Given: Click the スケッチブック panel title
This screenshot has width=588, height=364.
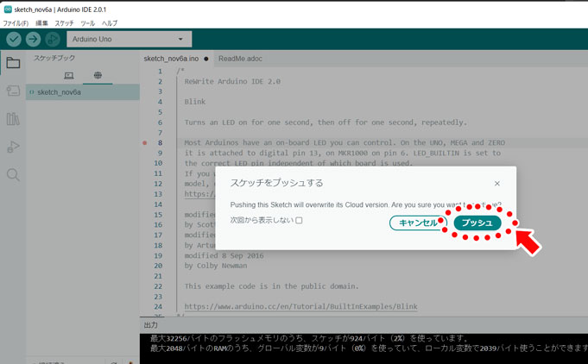Looking at the screenshot, I should coord(54,58).
